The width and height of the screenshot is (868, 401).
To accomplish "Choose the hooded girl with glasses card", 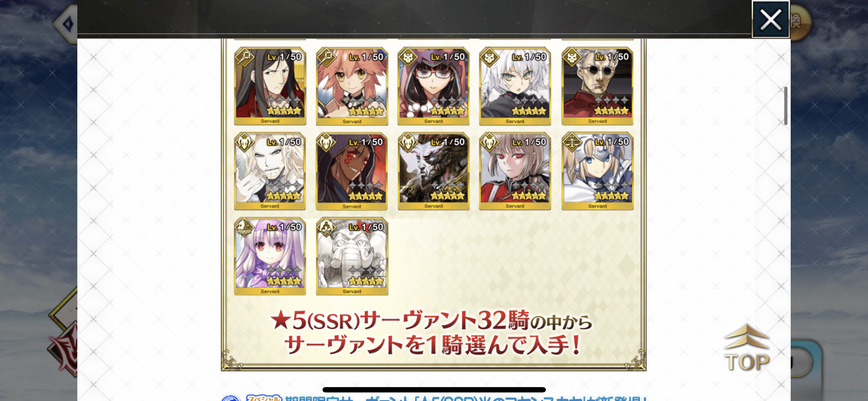I will [x=434, y=86].
